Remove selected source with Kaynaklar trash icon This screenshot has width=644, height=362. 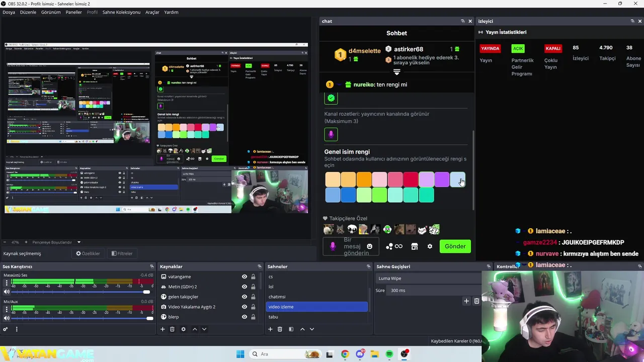coord(172,329)
